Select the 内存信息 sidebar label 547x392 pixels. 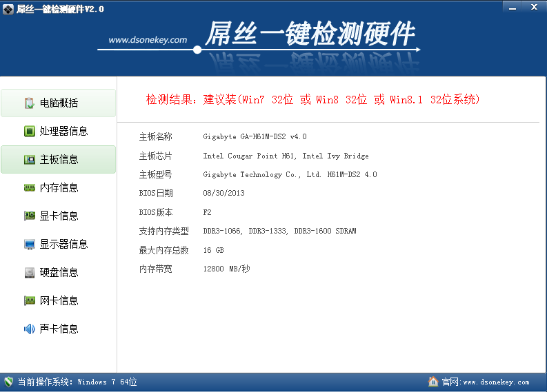point(59,187)
